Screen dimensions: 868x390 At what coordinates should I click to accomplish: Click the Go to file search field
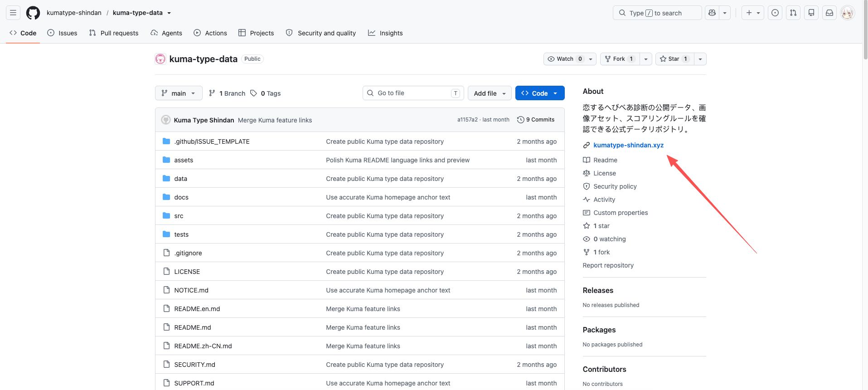pos(413,93)
